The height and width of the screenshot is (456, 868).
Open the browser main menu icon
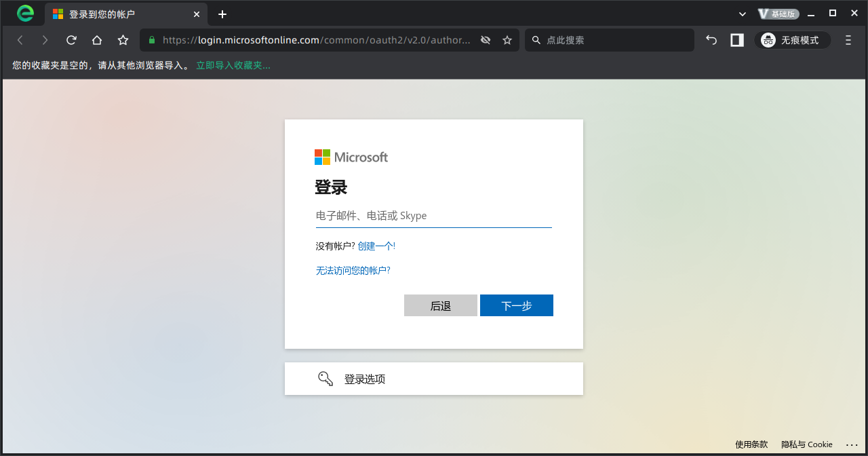[848, 40]
